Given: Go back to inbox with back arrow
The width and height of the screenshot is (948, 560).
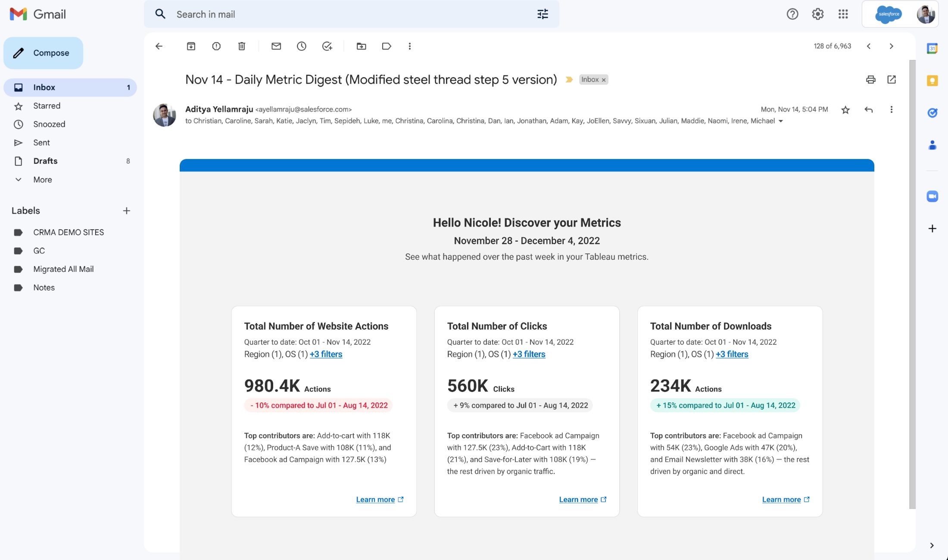Looking at the screenshot, I should 159,46.
